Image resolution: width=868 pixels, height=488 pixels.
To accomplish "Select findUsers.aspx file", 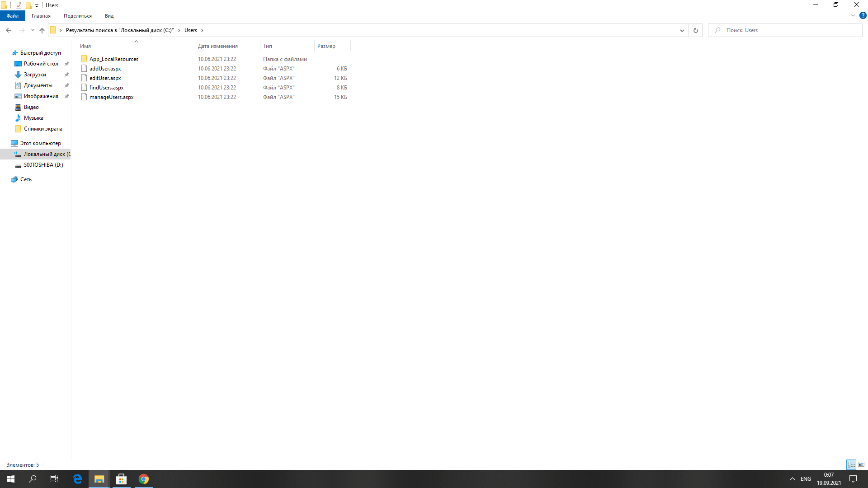I will pos(106,88).
